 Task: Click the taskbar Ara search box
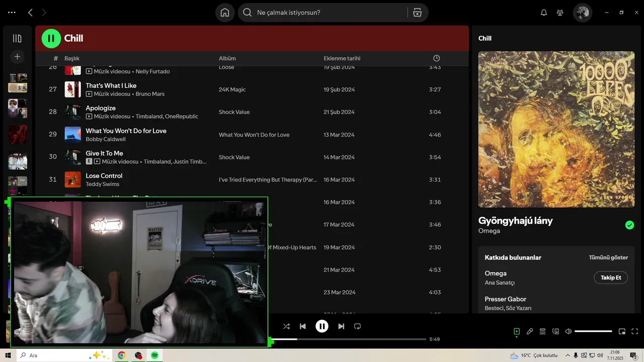pos(64,355)
